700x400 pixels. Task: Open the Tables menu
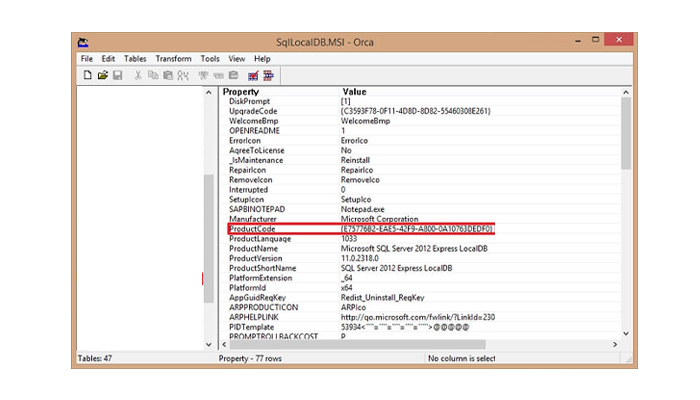(x=135, y=58)
